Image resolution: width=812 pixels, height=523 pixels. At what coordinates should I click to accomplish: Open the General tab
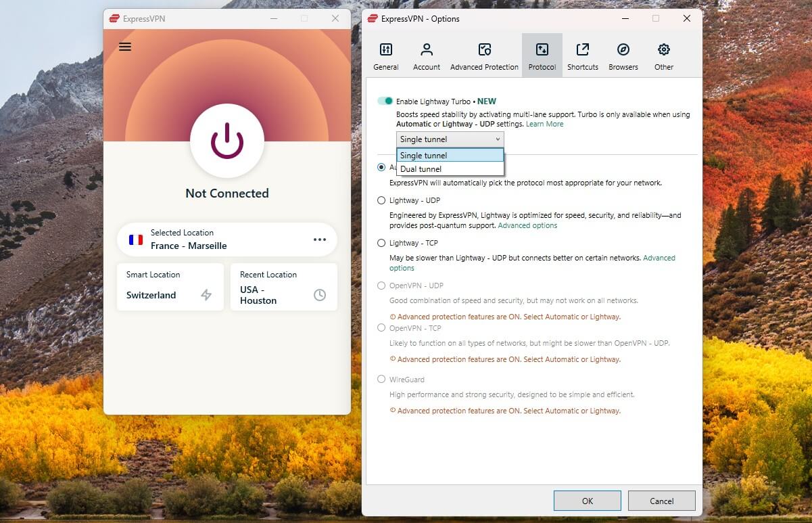[386, 55]
